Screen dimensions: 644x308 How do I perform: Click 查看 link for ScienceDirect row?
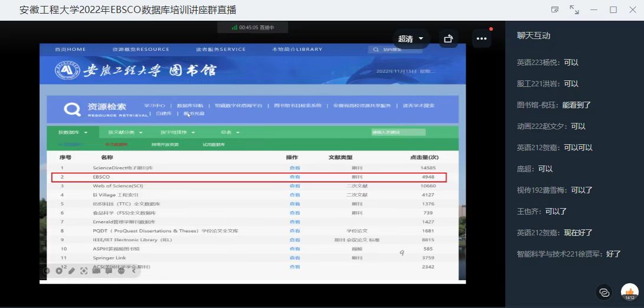(x=295, y=168)
